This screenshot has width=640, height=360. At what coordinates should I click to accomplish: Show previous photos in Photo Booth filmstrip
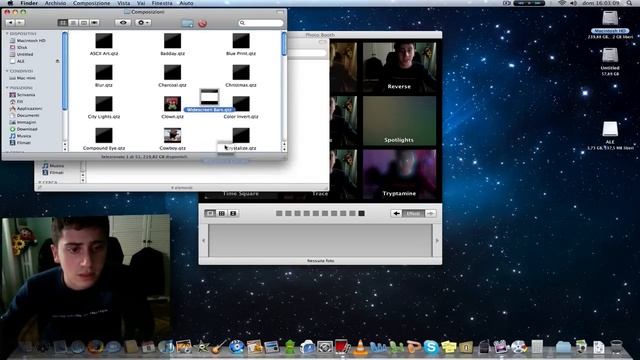point(204,240)
